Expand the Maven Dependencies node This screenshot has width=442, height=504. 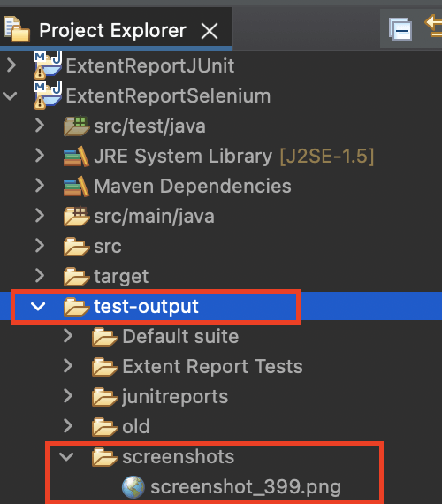click(40, 186)
